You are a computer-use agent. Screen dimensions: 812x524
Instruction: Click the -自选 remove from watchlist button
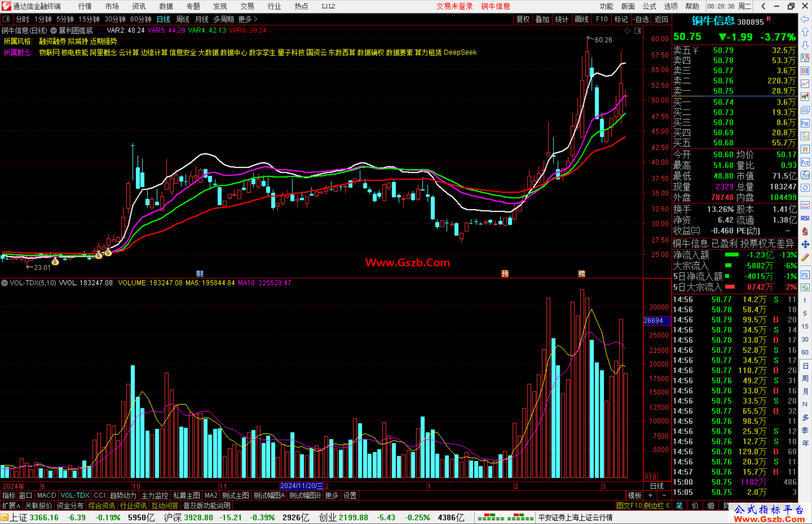click(x=641, y=19)
